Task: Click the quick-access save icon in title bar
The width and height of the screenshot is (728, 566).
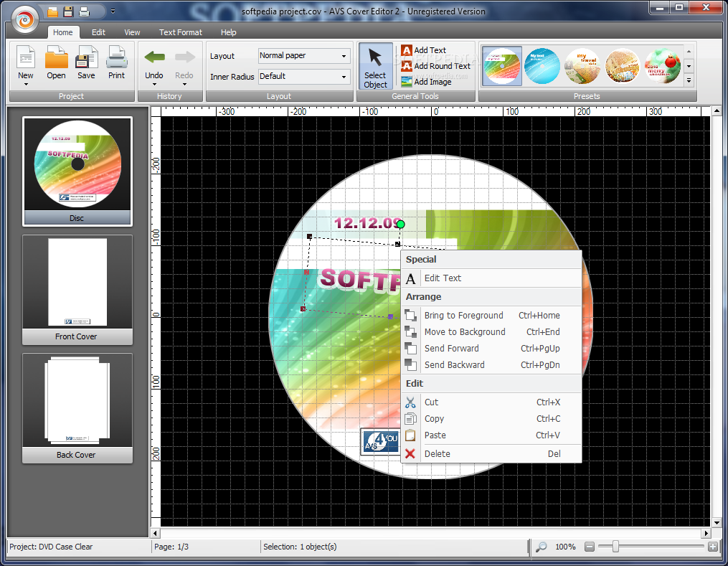Action: pos(68,11)
